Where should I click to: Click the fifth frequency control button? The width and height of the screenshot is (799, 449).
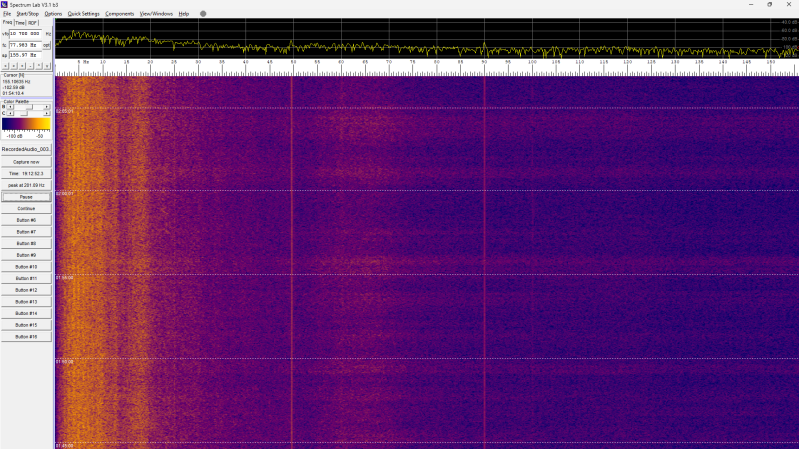(x=39, y=66)
